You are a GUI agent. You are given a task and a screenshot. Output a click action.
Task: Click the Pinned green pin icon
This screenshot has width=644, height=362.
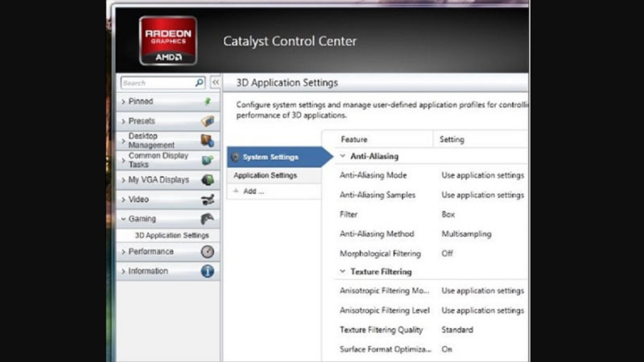coord(207,102)
